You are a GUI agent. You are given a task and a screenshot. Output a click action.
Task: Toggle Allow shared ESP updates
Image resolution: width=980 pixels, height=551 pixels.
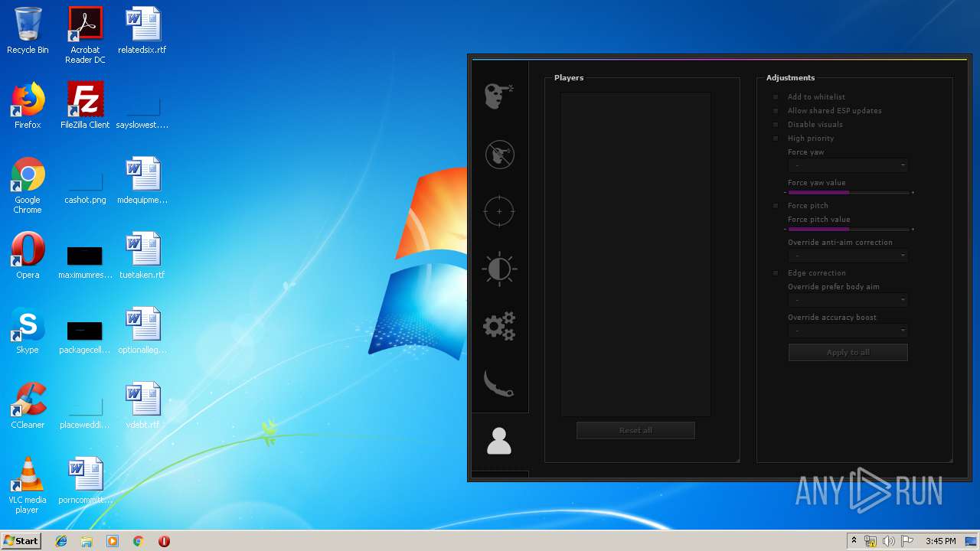pyautogui.click(x=776, y=111)
